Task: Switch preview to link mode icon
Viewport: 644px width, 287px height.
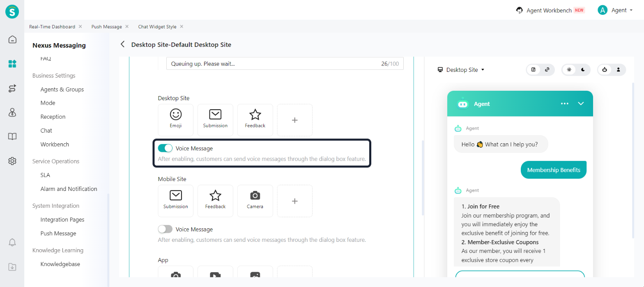Action: pyautogui.click(x=547, y=70)
